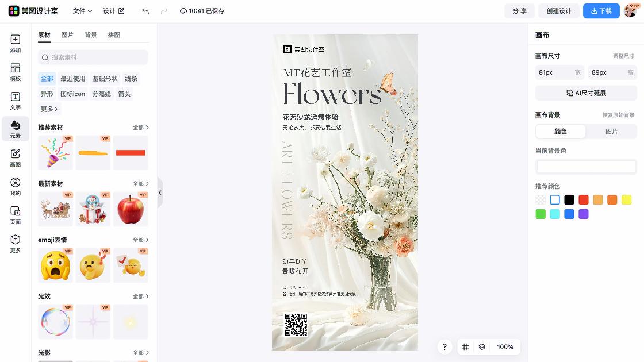Open the layers icon near the zoom control
Image resolution: width=644 pixels, height=362 pixels.
(x=482, y=347)
